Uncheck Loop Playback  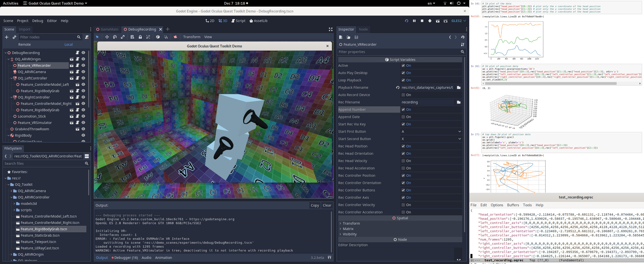403,80
